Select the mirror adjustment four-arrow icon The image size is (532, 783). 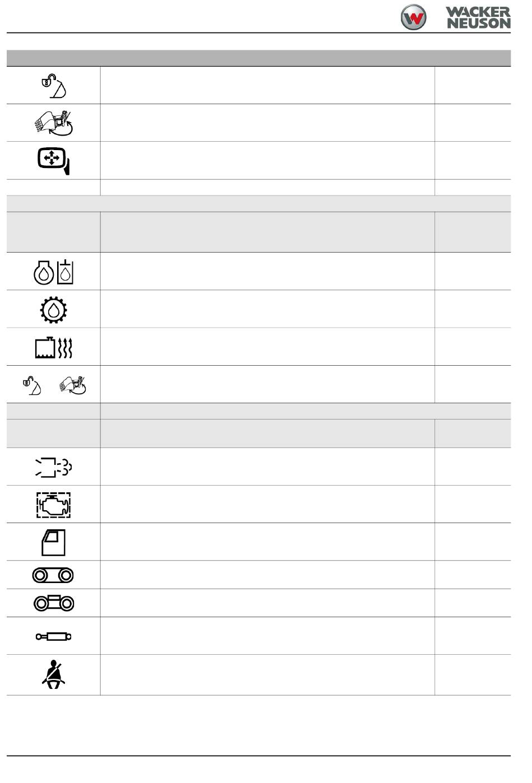click(x=54, y=160)
